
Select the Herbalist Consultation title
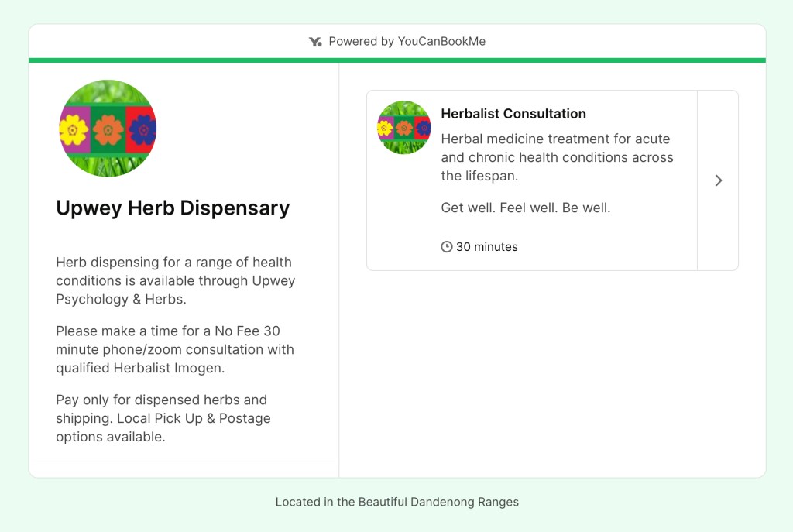click(513, 114)
